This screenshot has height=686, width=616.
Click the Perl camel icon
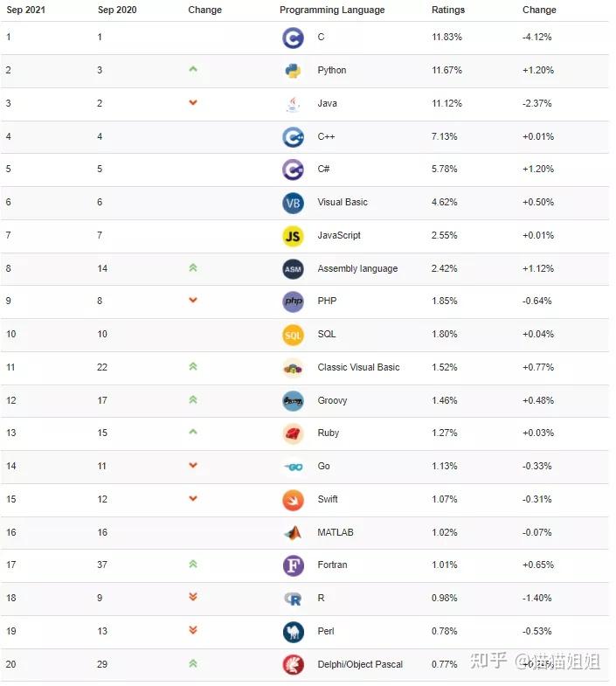tap(293, 632)
